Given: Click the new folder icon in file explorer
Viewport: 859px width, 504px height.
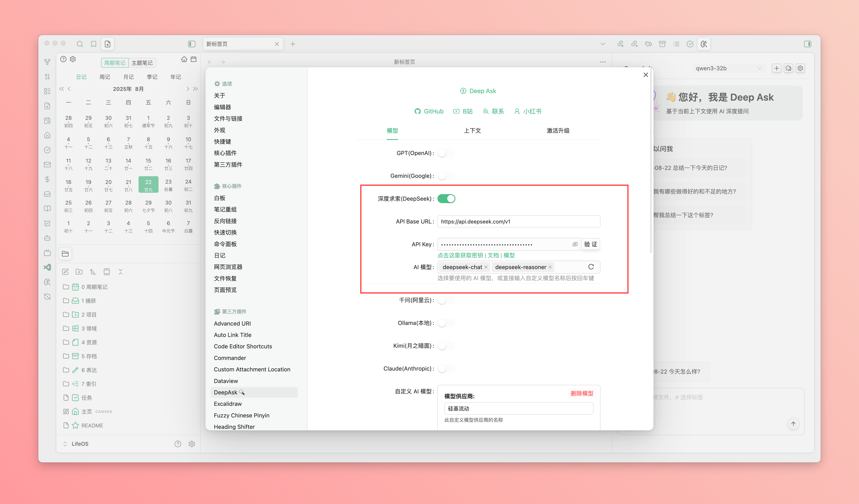Looking at the screenshot, I should click(x=79, y=272).
